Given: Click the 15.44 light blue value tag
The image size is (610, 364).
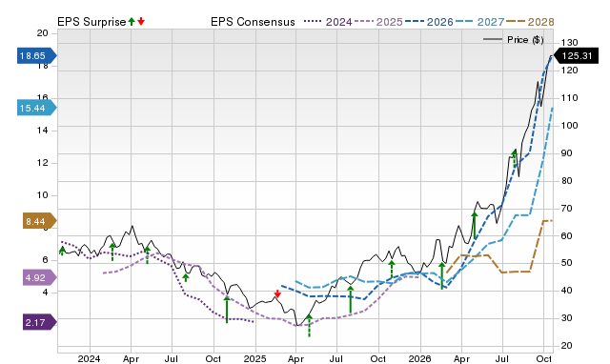Looking at the screenshot, I should point(37,108).
